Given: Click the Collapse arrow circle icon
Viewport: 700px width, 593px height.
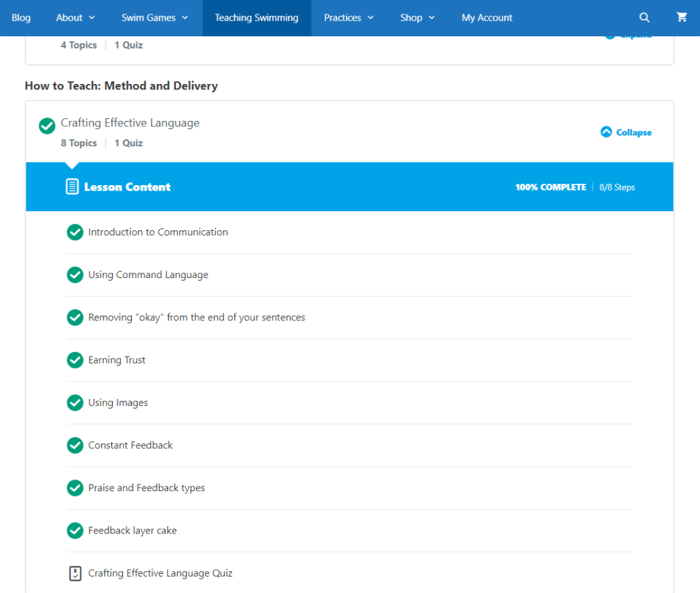Looking at the screenshot, I should point(606,132).
